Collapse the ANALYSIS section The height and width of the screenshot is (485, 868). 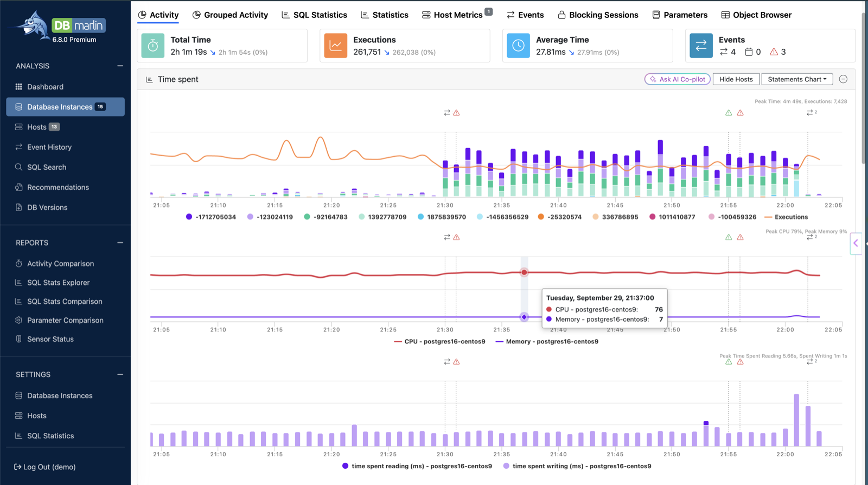pos(120,66)
